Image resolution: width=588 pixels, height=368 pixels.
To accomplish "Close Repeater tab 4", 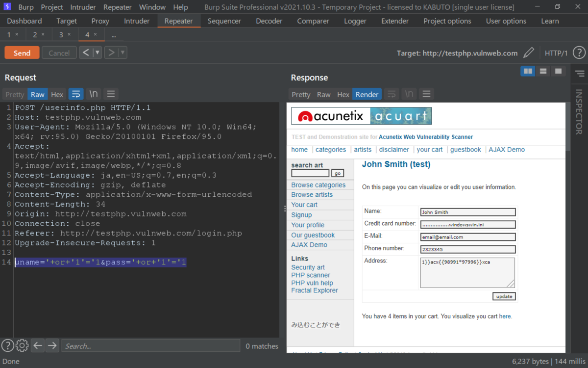I will (x=95, y=34).
